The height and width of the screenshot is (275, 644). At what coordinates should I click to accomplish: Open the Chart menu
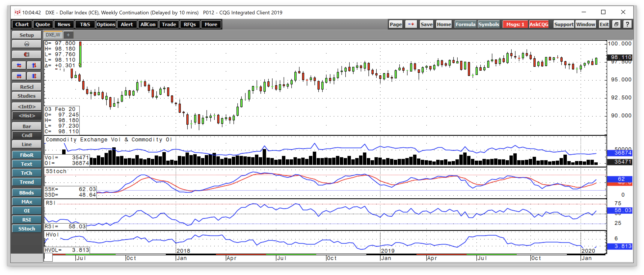(x=22, y=24)
